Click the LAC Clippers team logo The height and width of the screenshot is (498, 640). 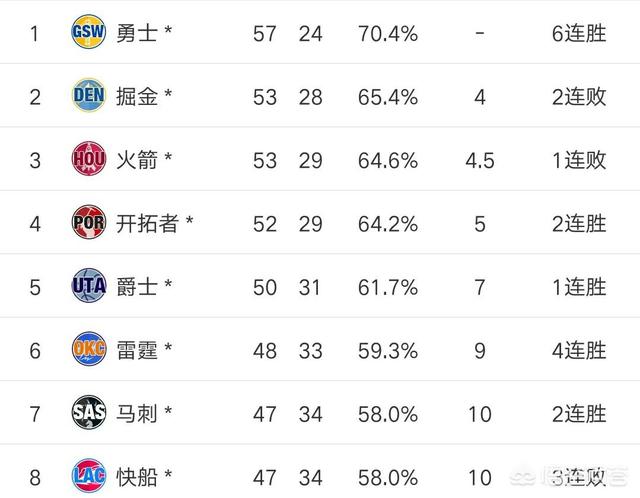[x=89, y=476]
